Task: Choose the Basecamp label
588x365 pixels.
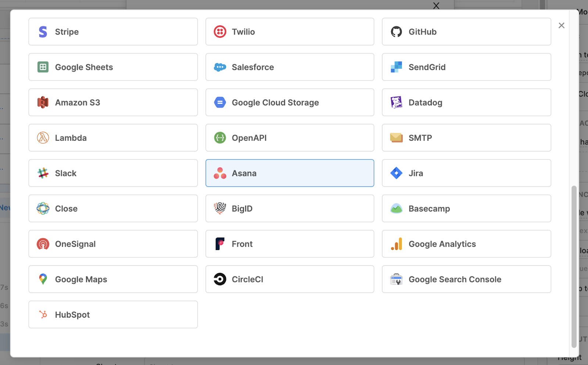Action: coord(429,209)
